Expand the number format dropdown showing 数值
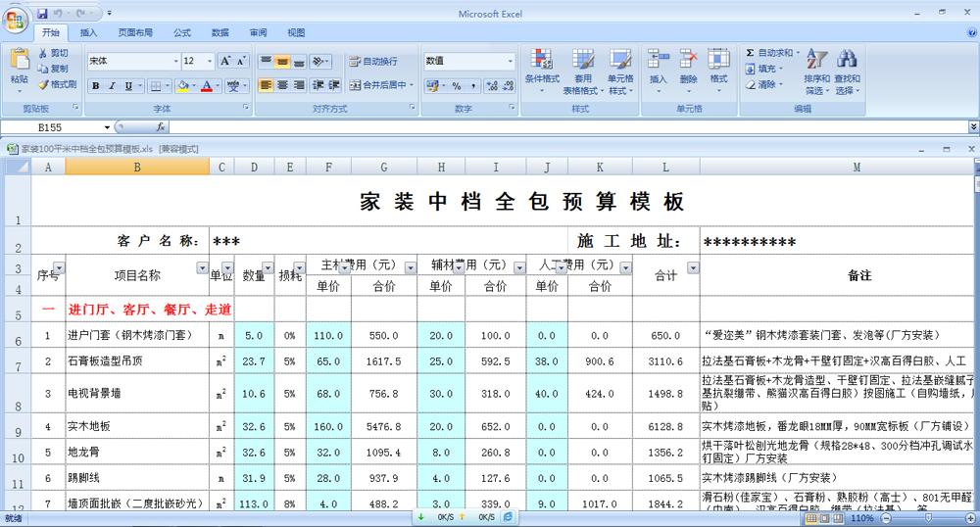980x527 pixels. tap(510, 61)
